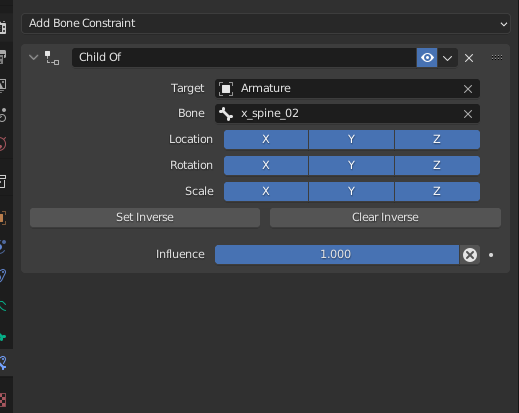
Task: Open the Object Constraints properties tab
Action: [x=3, y=276]
